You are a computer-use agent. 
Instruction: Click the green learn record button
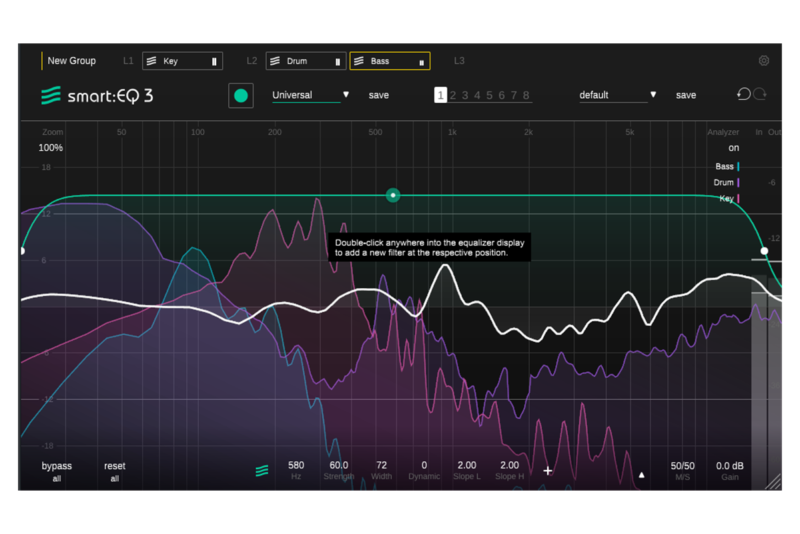coord(240,96)
